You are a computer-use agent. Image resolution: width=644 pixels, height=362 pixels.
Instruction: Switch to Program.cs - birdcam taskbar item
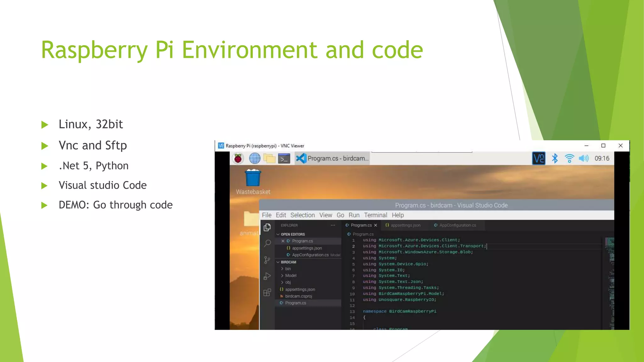click(x=333, y=158)
